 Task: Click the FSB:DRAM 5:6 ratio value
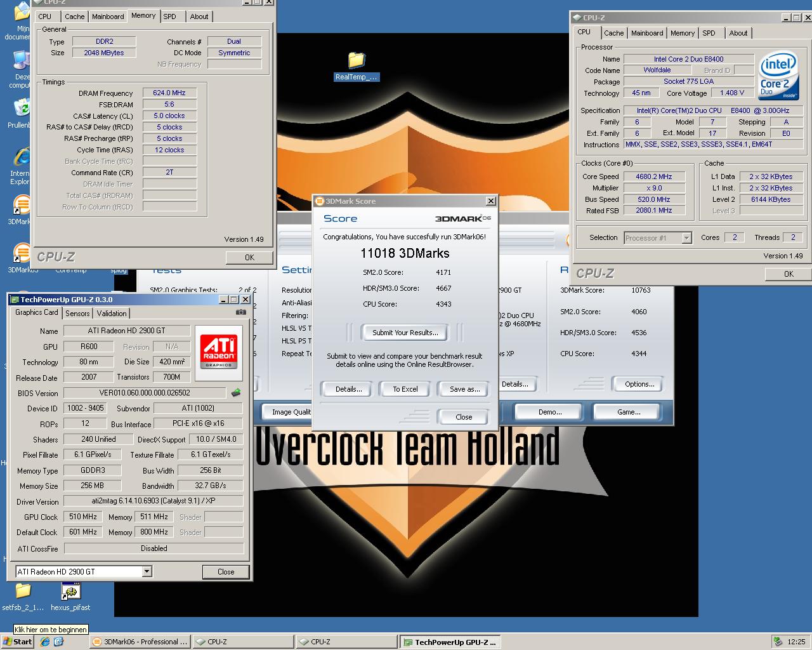[x=169, y=104]
